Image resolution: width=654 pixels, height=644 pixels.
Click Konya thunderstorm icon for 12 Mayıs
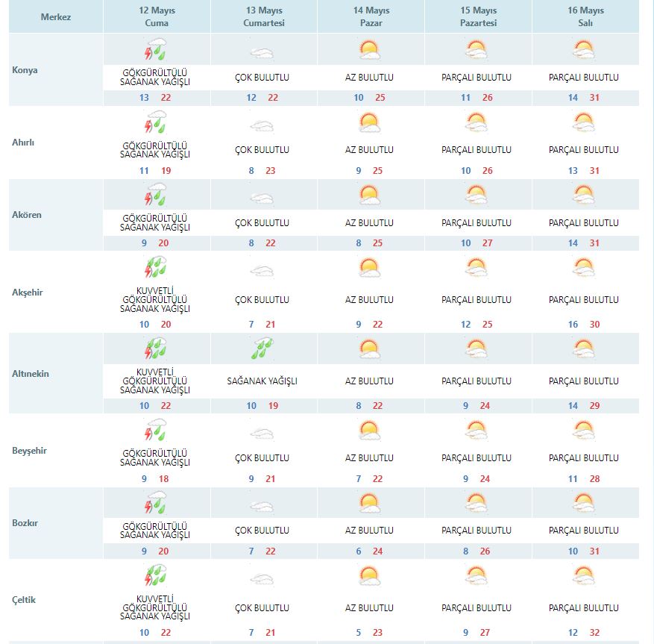pyautogui.click(x=156, y=51)
